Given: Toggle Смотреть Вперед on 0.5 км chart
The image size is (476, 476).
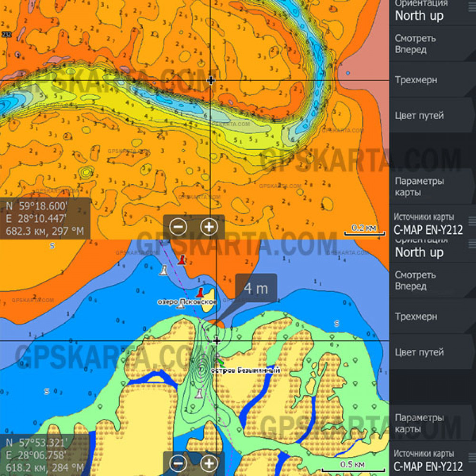Looking at the screenshot, I should (433, 280).
